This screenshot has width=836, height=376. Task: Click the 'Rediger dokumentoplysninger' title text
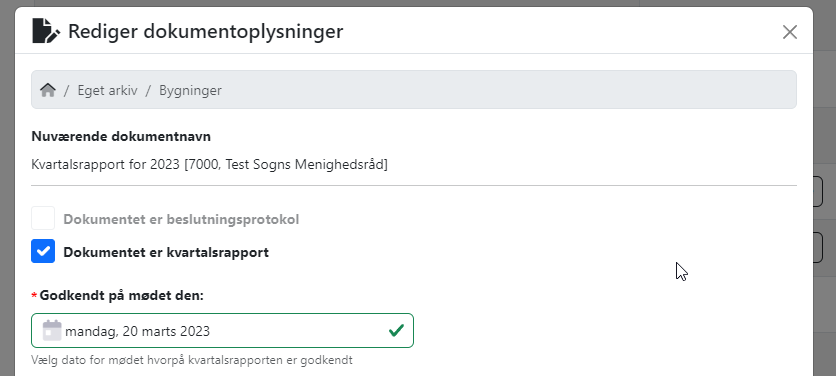click(x=206, y=31)
